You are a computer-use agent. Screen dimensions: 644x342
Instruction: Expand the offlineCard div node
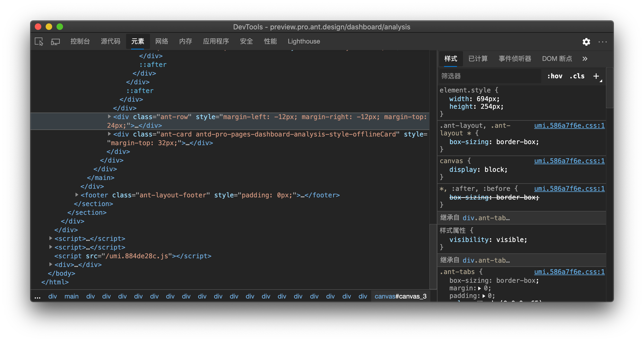coord(109,134)
